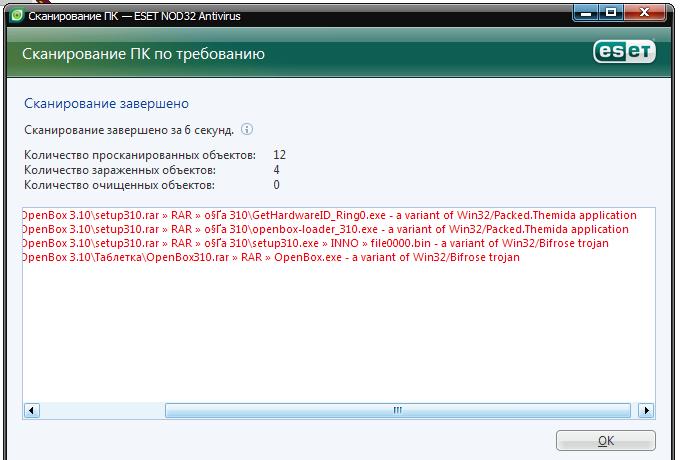
Task: Minimize the ESET scan window
Action: click(x=586, y=13)
